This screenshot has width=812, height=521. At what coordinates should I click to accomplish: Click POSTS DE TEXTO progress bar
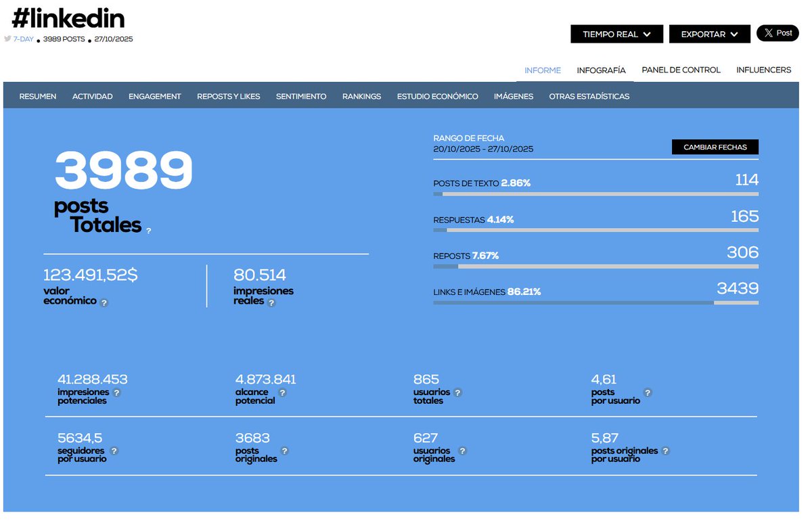(x=595, y=194)
